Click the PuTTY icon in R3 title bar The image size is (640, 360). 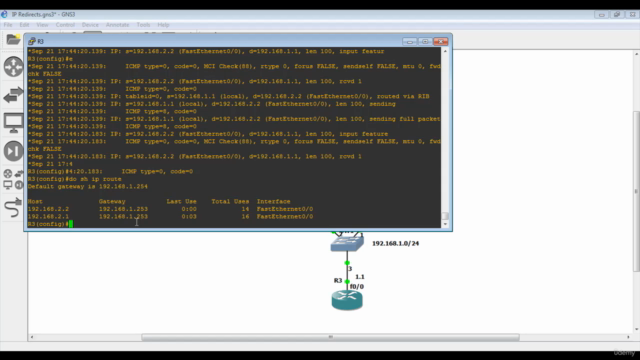(x=31, y=41)
